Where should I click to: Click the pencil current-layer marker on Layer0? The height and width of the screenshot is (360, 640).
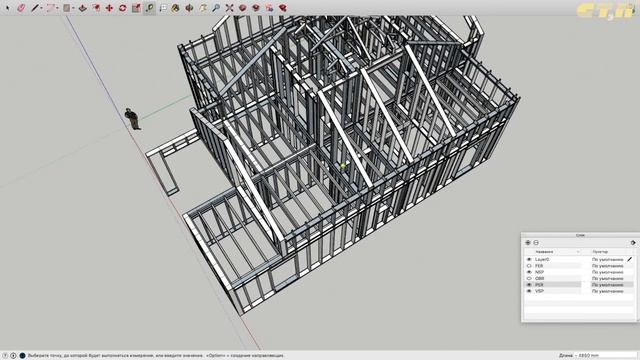(x=630, y=259)
